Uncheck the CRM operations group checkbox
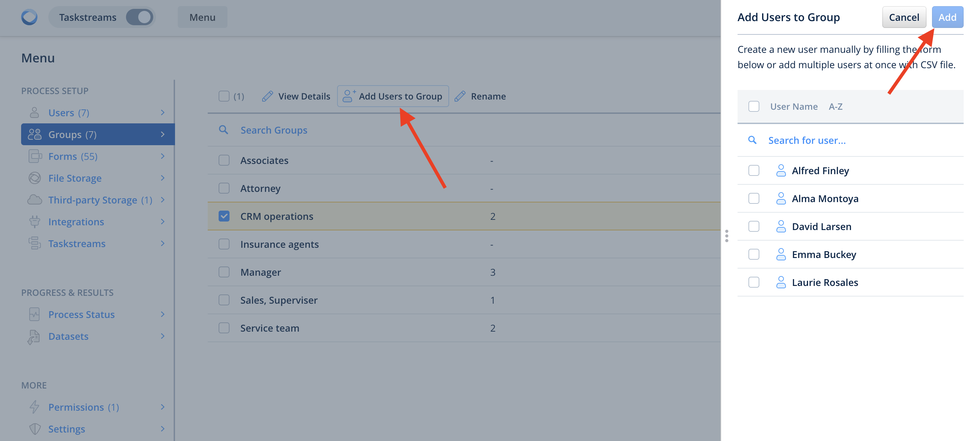The width and height of the screenshot is (980, 441). pos(224,216)
